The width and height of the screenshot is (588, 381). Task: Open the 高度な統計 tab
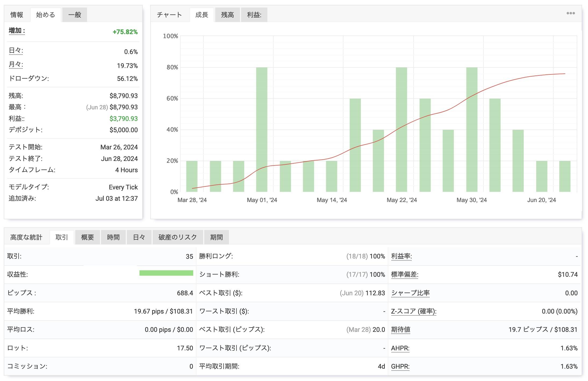[26, 237]
